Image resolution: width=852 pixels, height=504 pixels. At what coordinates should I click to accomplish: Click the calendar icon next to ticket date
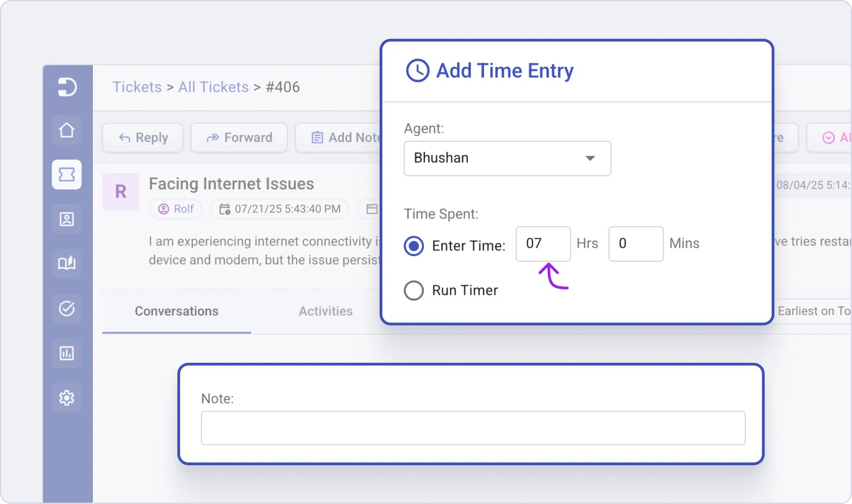[226, 209]
